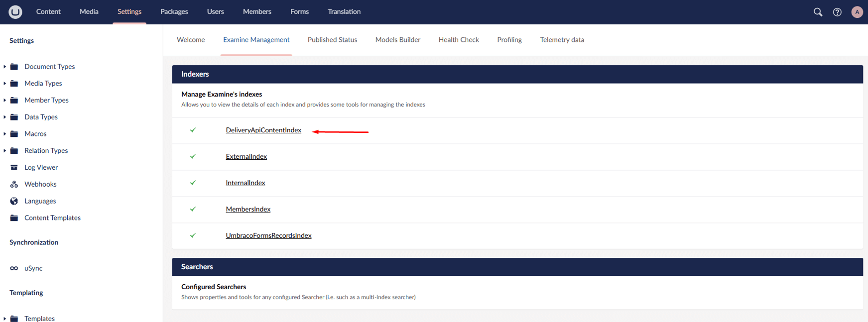
Task: Click the Languages globe icon
Action: coord(14,201)
